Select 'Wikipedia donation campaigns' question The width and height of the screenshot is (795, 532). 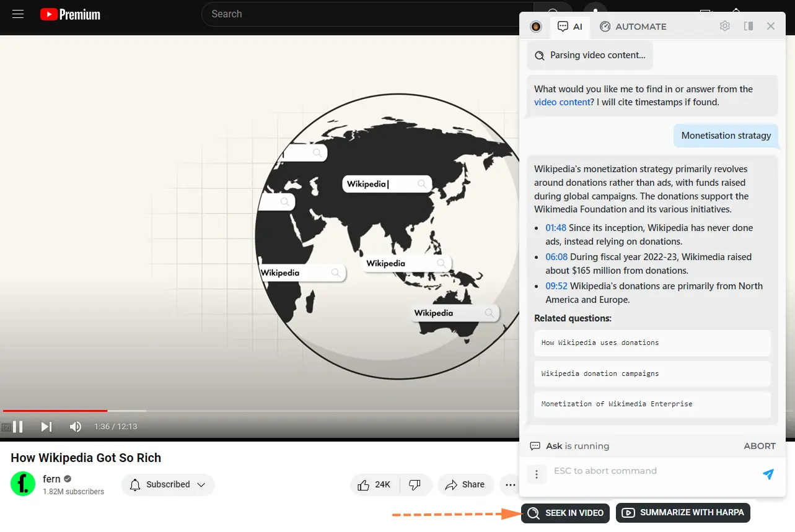click(x=652, y=373)
